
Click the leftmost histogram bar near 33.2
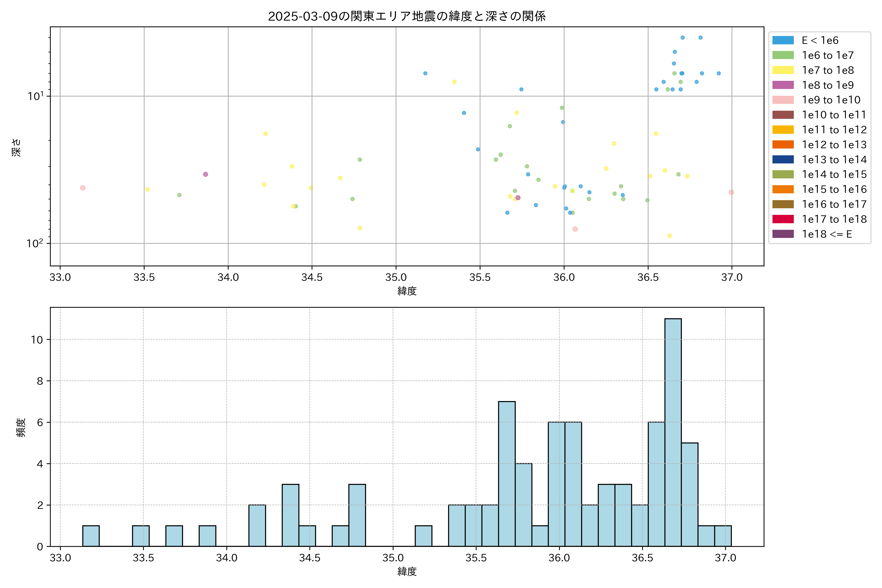(91, 536)
